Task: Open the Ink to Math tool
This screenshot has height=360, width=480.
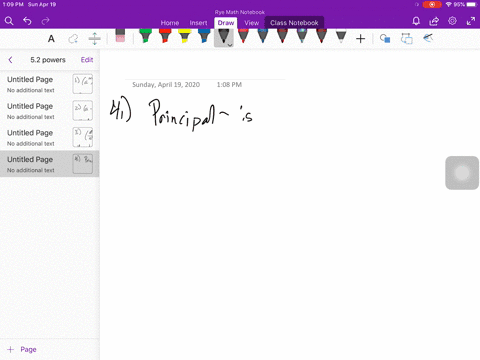Action: coord(428,38)
